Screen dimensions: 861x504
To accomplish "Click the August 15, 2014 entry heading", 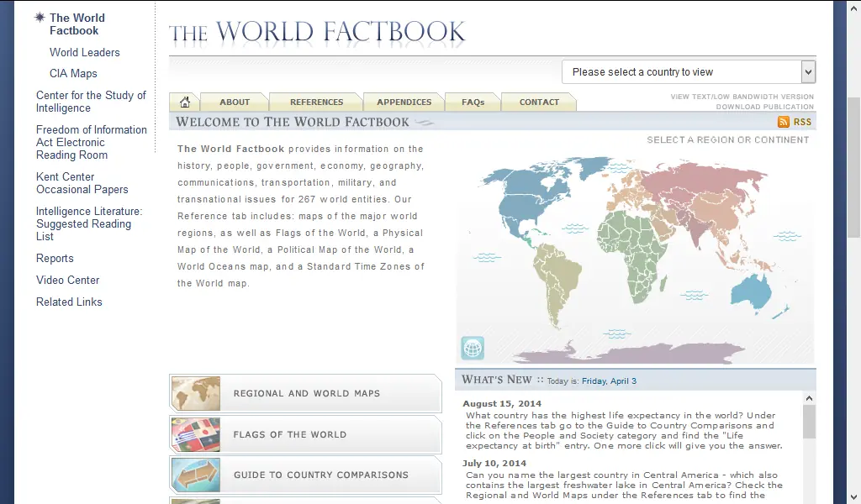I will tap(502, 404).
